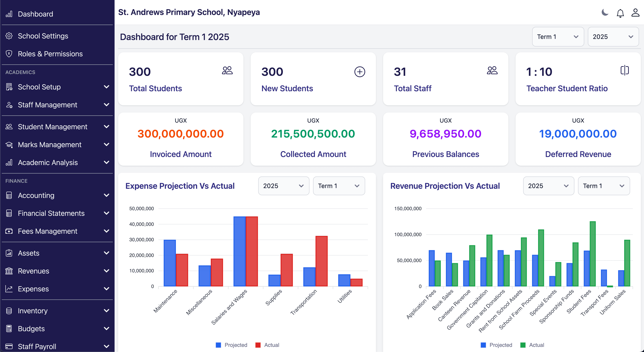Open the 2025 year selector on Expense chart

point(284,186)
